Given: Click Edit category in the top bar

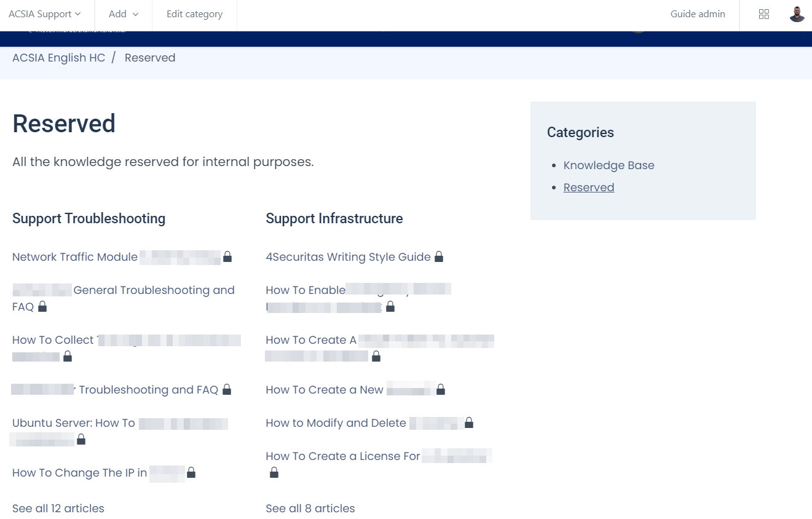Looking at the screenshot, I should coord(194,14).
